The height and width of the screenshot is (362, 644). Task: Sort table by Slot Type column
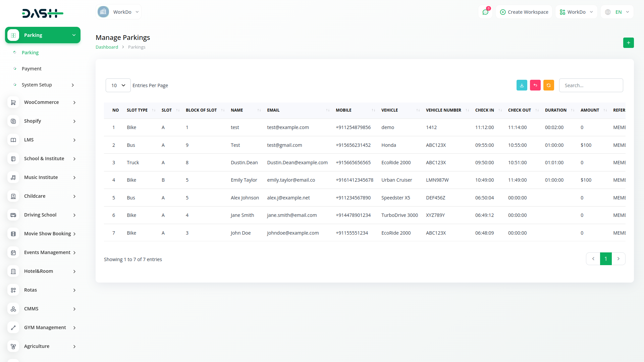(x=137, y=110)
